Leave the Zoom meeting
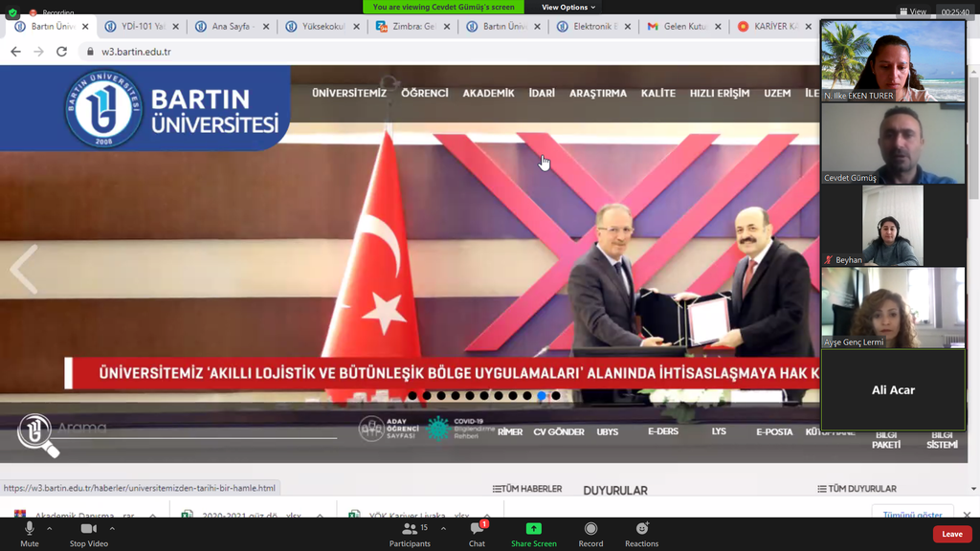The height and width of the screenshot is (551, 980). coord(952,534)
